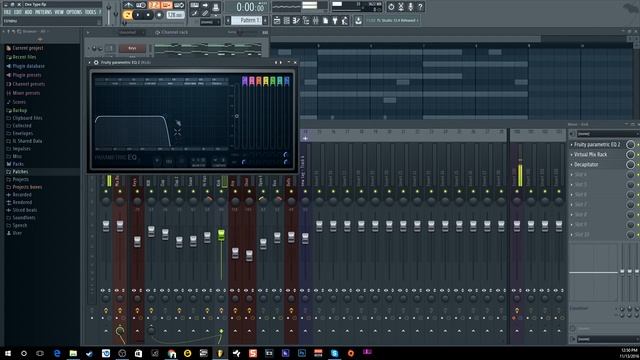Click the download/news arrow icon in toolbar
Image resolution: width=640 pixels, height=360 pixels.
point(358,20)
